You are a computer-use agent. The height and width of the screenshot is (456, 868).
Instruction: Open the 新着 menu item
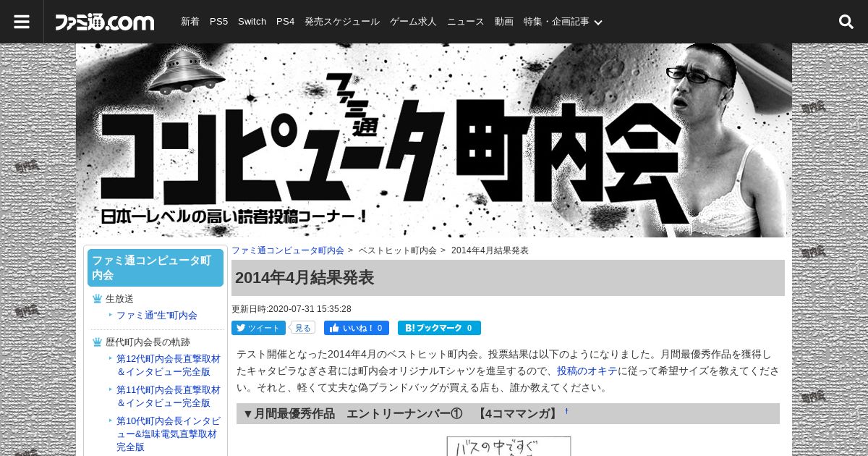coord(190,22)
